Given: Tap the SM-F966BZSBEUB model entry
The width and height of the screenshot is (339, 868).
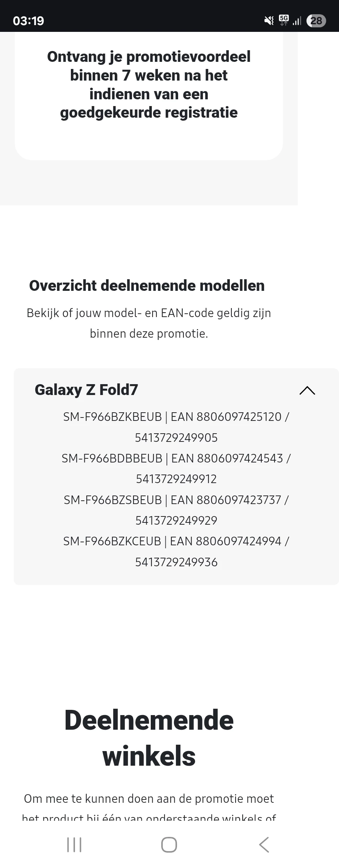Looking at the screenshot, I should click(x=112, y=500).
